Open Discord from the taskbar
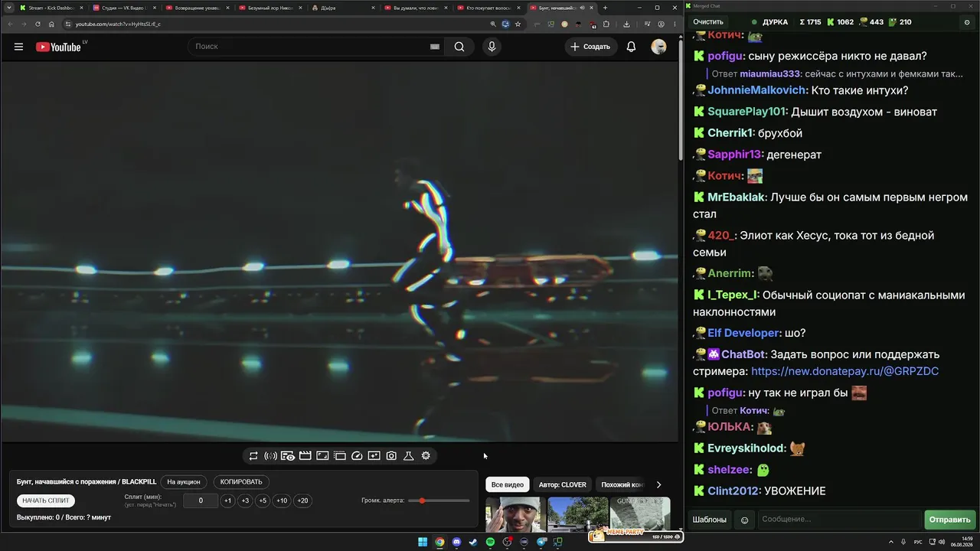The image size is (980, 551). click(x=456, y=543)
